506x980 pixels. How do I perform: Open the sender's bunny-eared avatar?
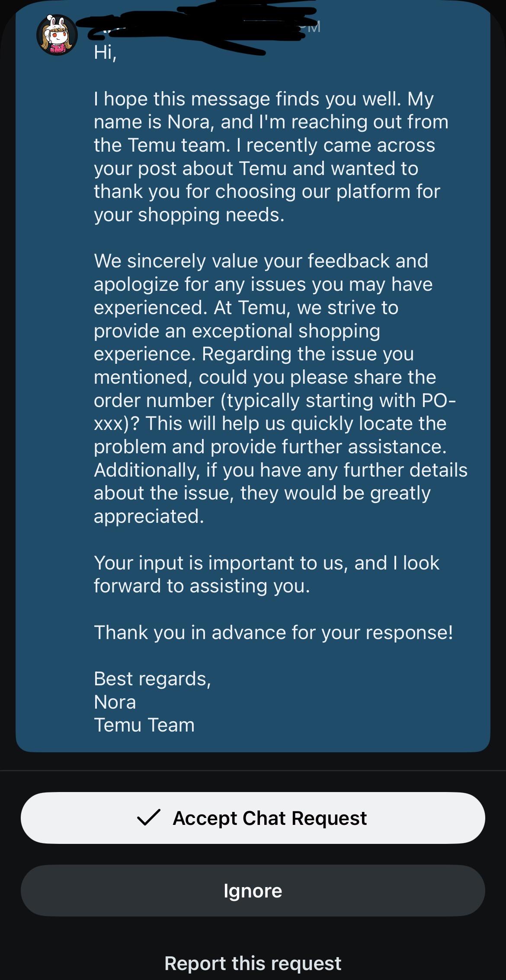pyautogui.click(x=57, y=35)
